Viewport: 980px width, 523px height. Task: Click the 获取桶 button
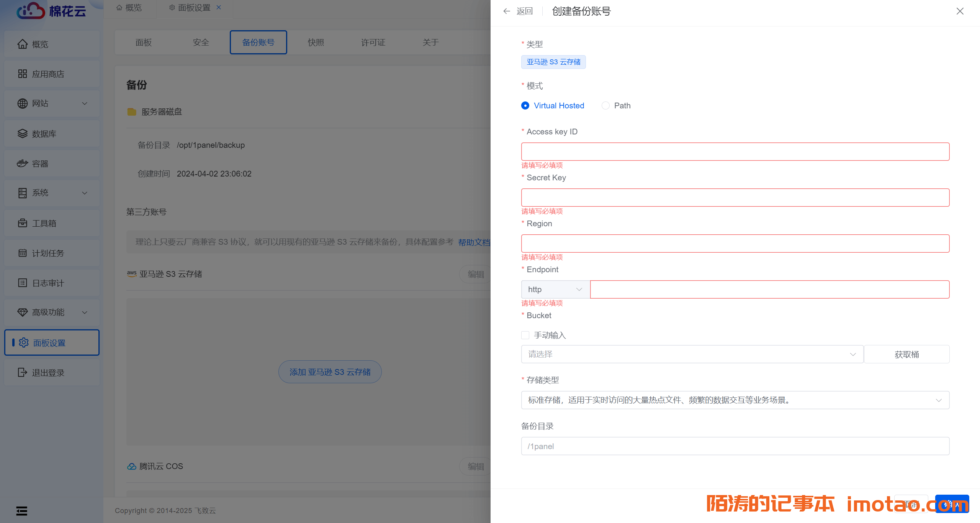906,354
